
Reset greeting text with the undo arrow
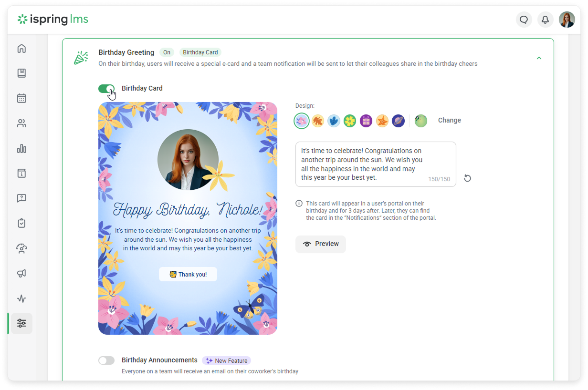467,178
